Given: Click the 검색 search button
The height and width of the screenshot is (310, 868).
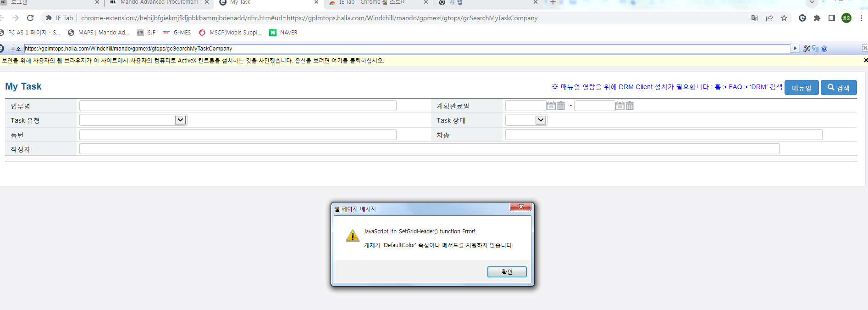Looking at the screenshot, I should (838, 88).
